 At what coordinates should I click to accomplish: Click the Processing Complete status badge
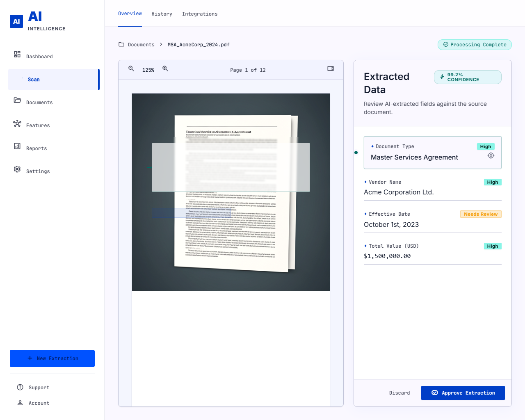475,45
